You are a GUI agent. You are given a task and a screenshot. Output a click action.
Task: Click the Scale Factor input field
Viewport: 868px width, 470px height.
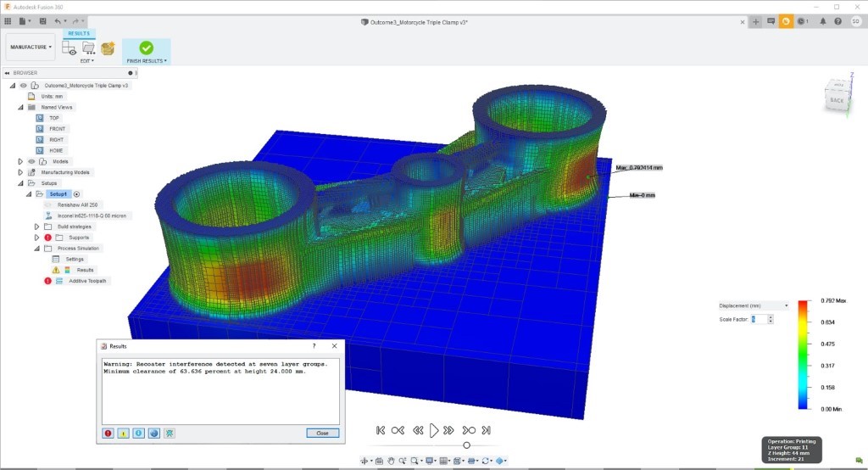tap(759, 319)
